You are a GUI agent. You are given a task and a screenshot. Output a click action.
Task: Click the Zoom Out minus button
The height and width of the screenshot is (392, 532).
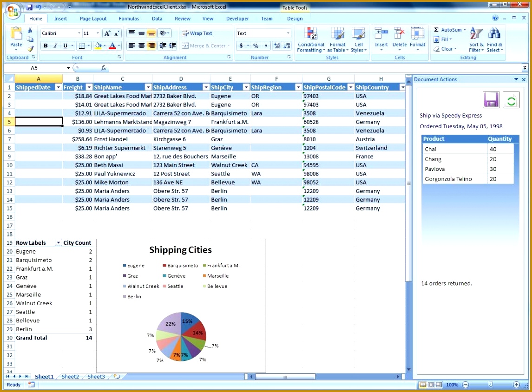[x=466, y=385]
